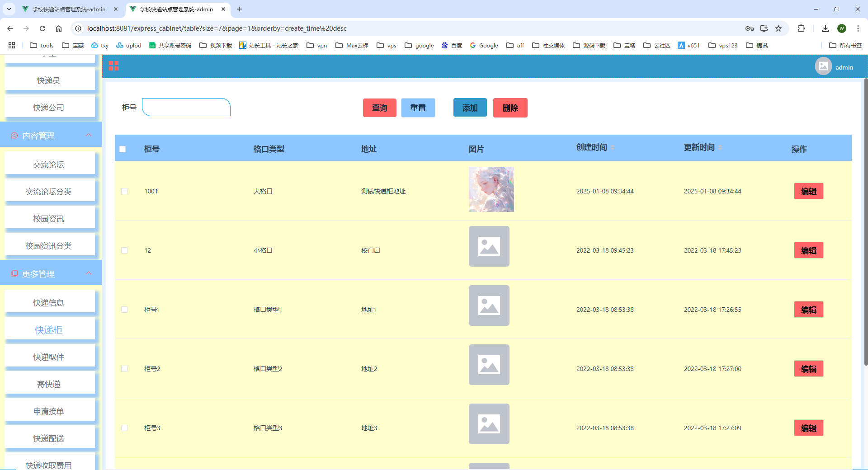This screenshot has height=470, width=868.
Task: Edit the row for 柜号2
Action: coord(809,369)
